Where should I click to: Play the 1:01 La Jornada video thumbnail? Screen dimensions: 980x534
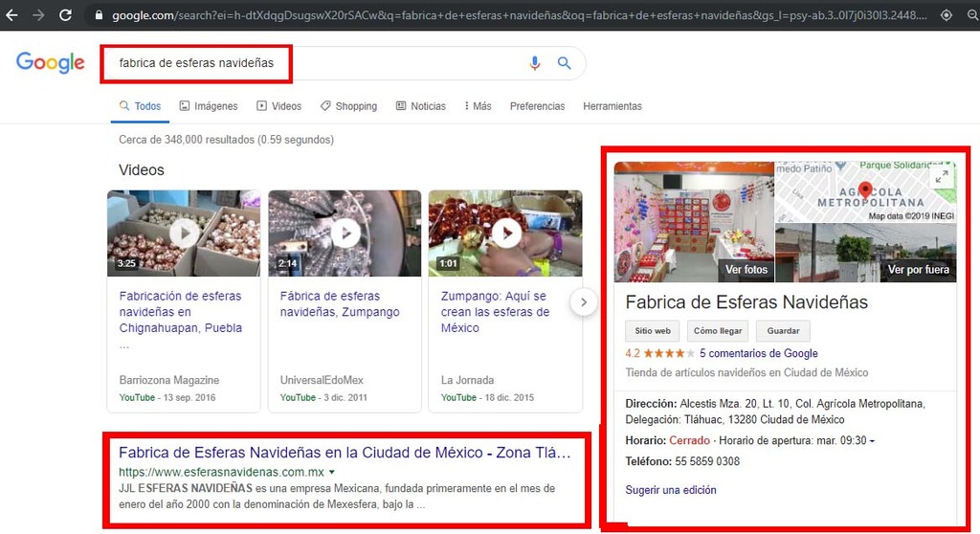505,234
